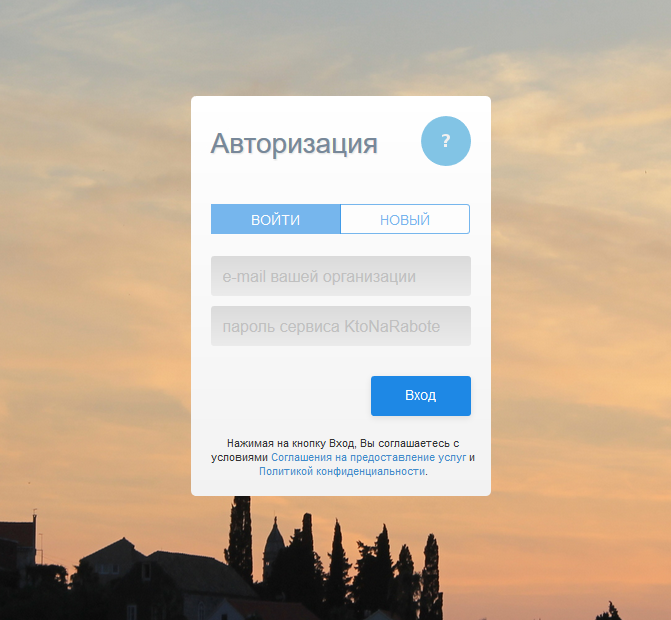Open help via the question mark icon
This screenshot has height=620, width=671.
(445, 141)
